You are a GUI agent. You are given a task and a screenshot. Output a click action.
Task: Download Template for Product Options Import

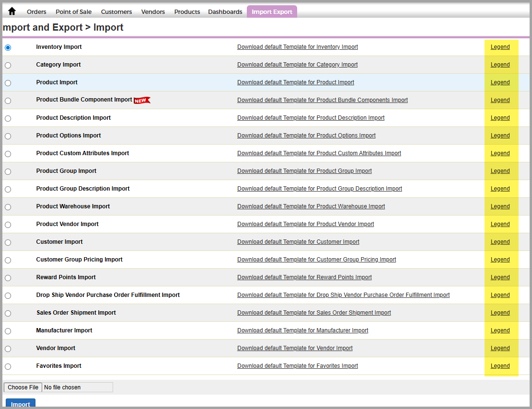(x=306, y=136)
